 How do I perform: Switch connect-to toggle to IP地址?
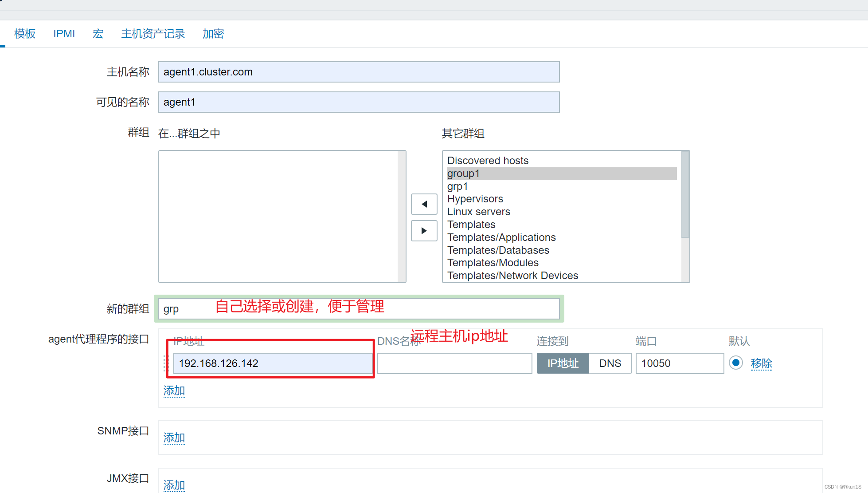pos(563,363)
